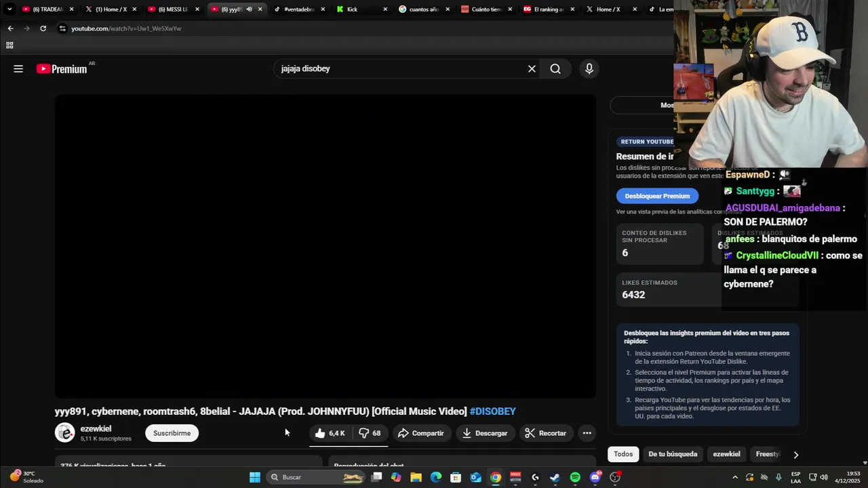
Task: Open Copilot from taskbar
Action: [x=396, y=477]
